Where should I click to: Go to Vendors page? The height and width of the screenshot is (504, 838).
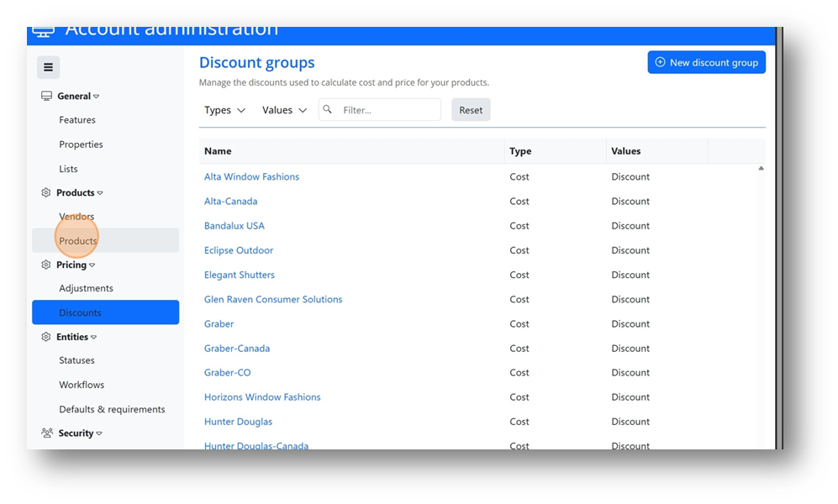(76, 216)
